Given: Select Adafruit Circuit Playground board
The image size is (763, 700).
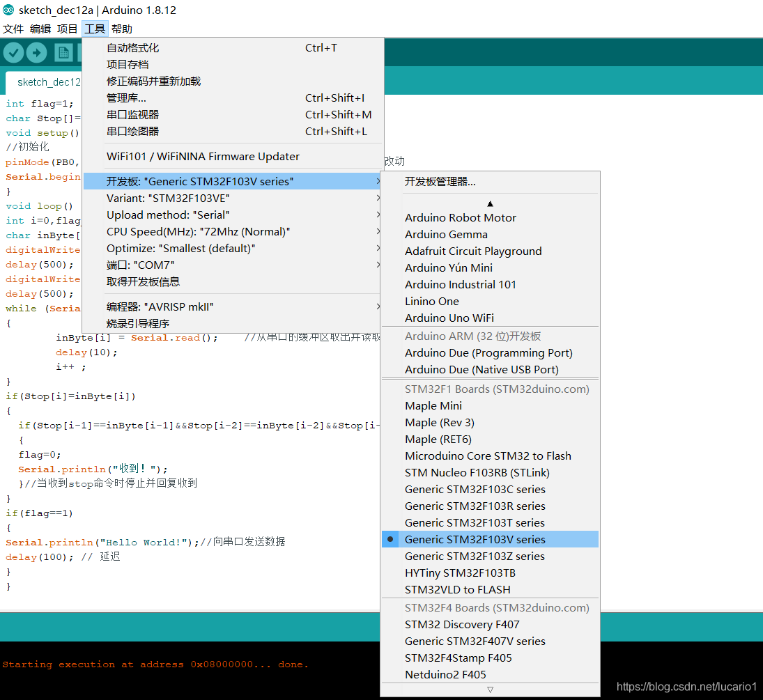Looking at the screenshot, I should click(x=490, y=251).
